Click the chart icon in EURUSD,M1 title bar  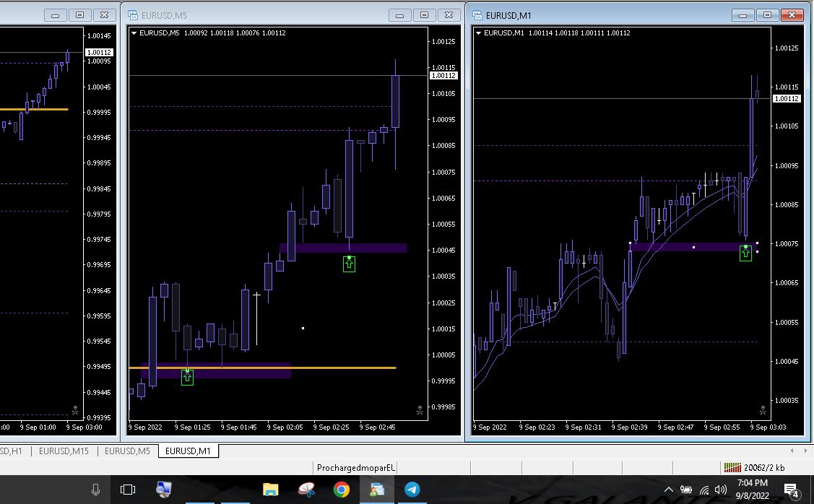click(x=477, y=16)
